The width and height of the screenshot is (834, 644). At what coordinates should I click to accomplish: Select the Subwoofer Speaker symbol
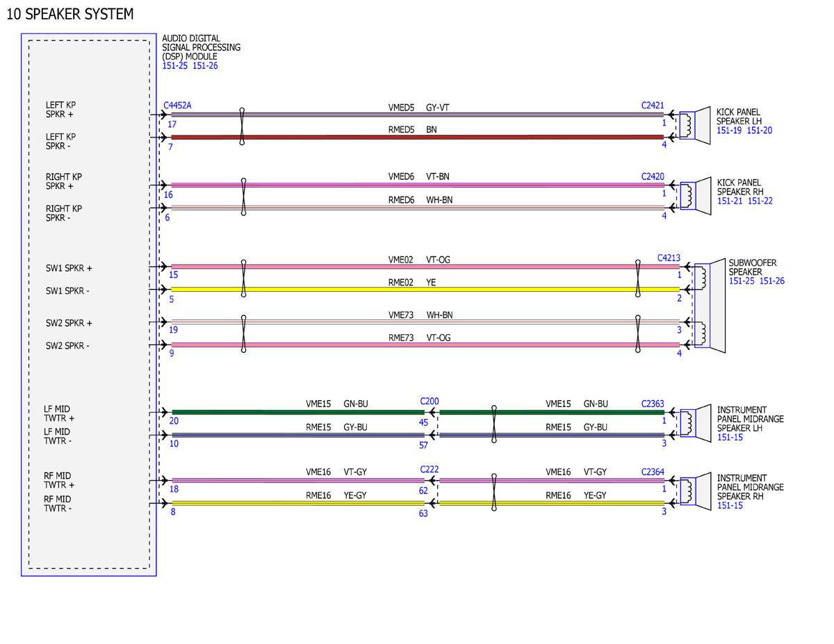[x=709, y=305]
